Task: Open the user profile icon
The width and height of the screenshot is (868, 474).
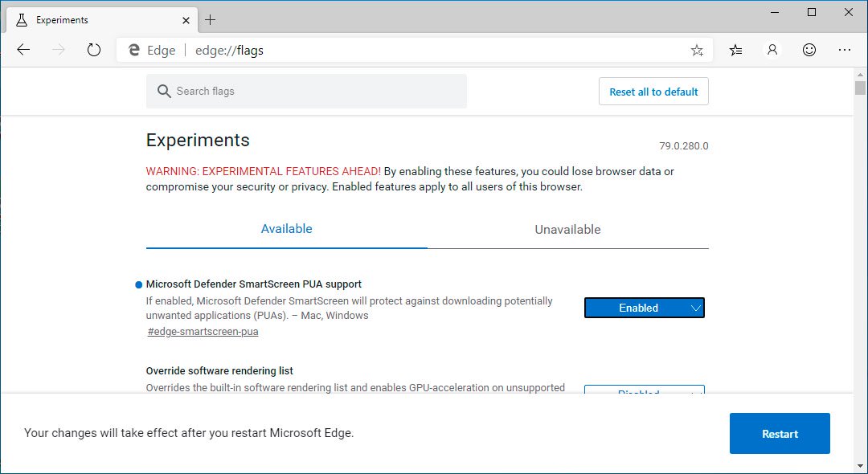Action: point(772,50)
